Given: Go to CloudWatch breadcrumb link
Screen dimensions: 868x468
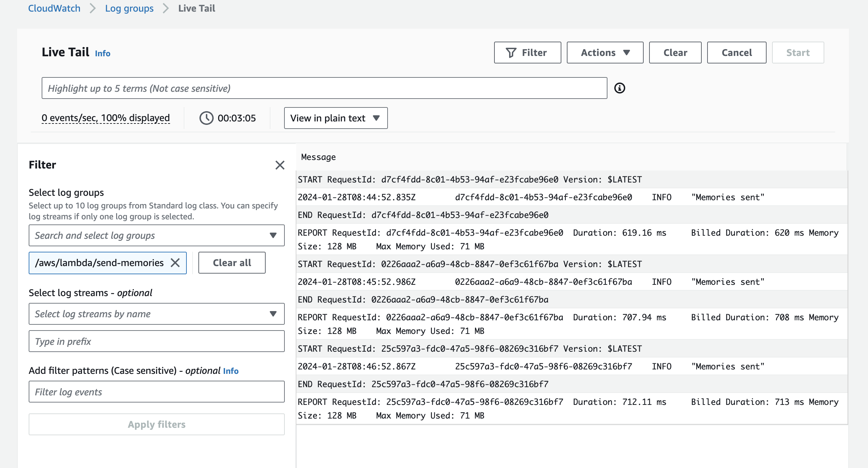Looking at the screenshot, I should 54,8.
